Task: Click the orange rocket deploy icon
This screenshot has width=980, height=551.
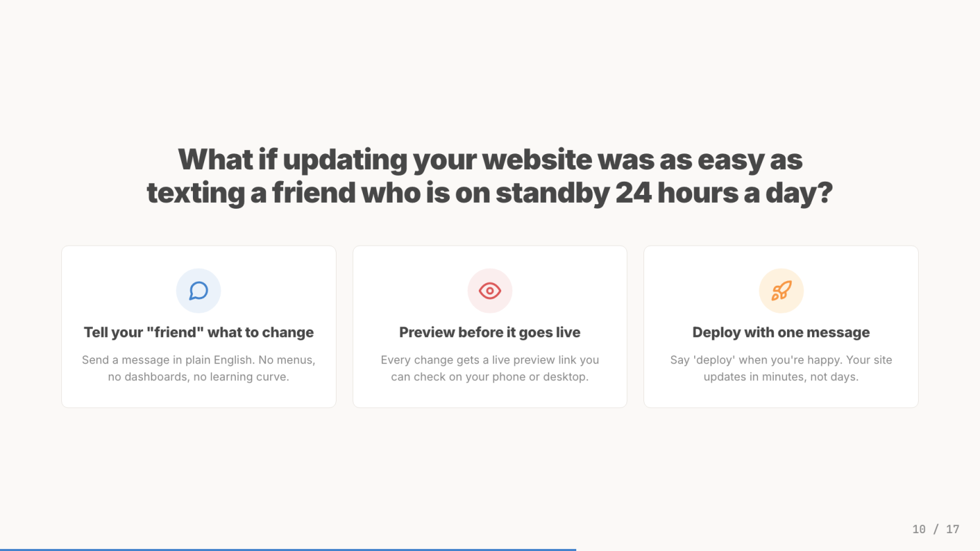Action: click(x=781, y=291)
